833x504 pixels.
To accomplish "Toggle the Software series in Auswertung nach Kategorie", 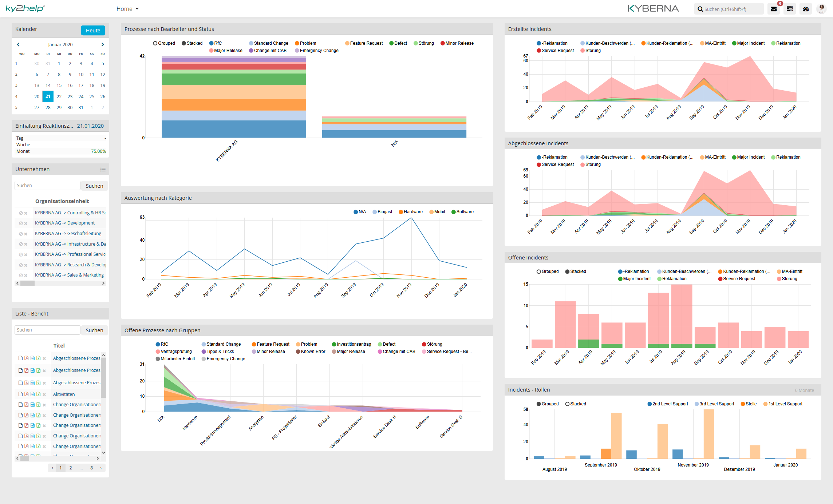I will tap(462, 211).
